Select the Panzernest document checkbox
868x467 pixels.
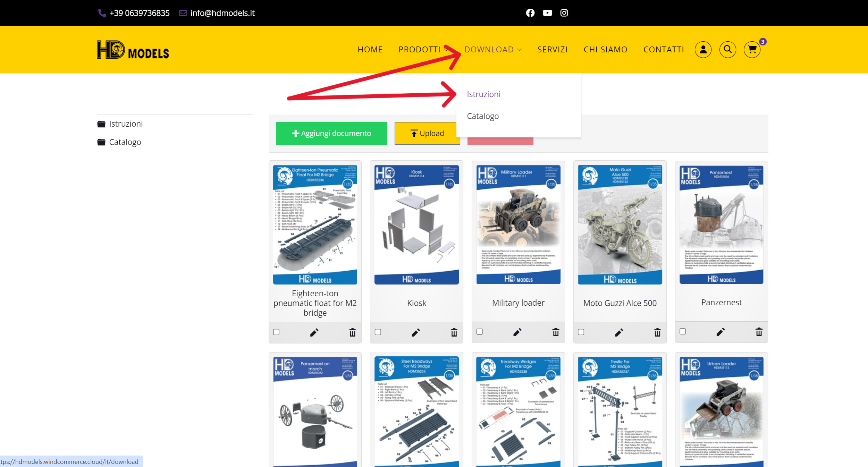pyautogui.click(x=683, y=331)
